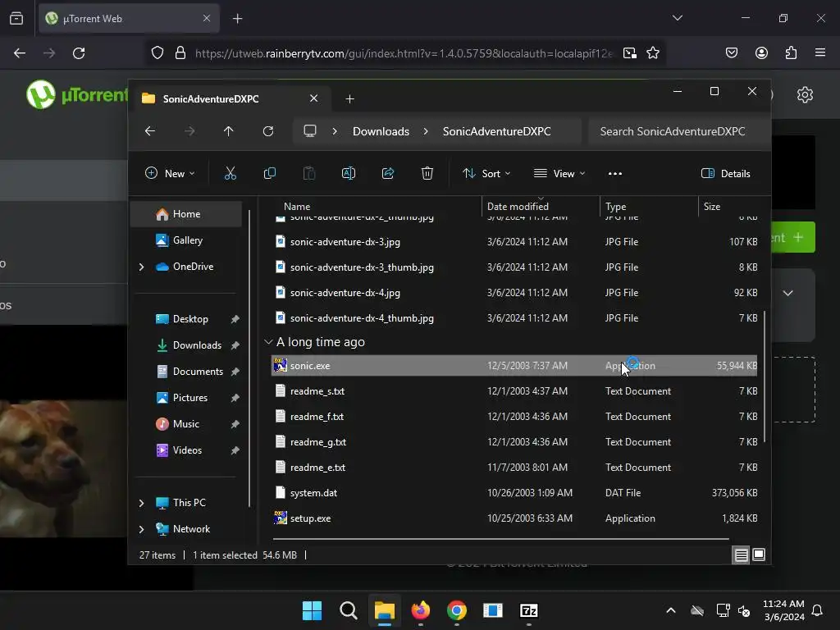This screenshot has height=630, width=840.
Task: Click the Share icon in Explorer toolbar
Action: point(388,173)
